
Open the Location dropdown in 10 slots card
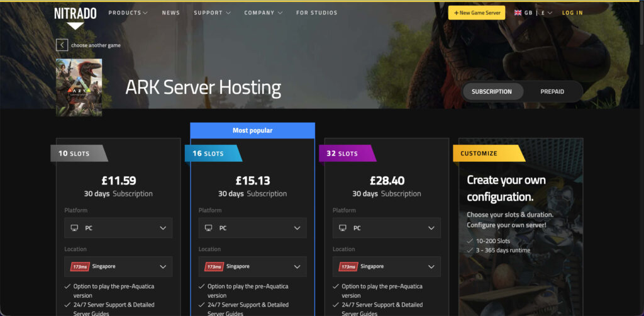tap(118, 267)
